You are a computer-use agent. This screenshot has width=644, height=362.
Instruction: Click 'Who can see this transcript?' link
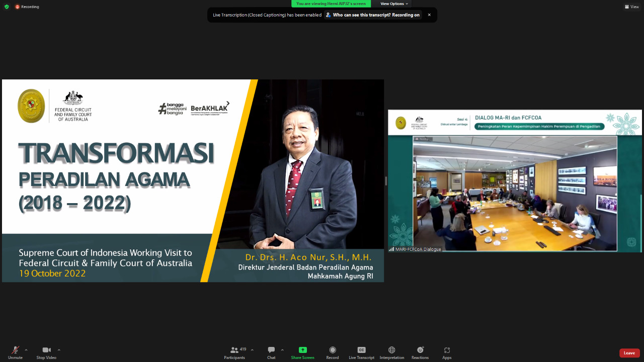pyautogui.click(x=372, y=15)
